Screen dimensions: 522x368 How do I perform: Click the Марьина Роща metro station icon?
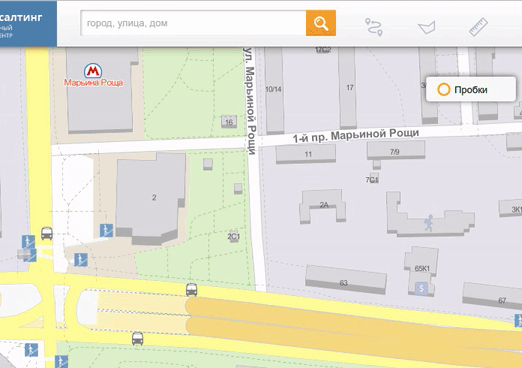coord(93,70)
